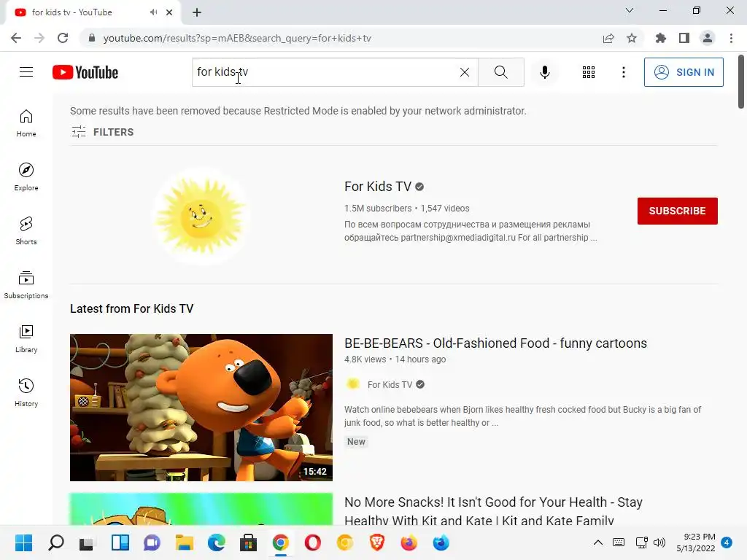Open the Windows Start menu

(23, 542)
